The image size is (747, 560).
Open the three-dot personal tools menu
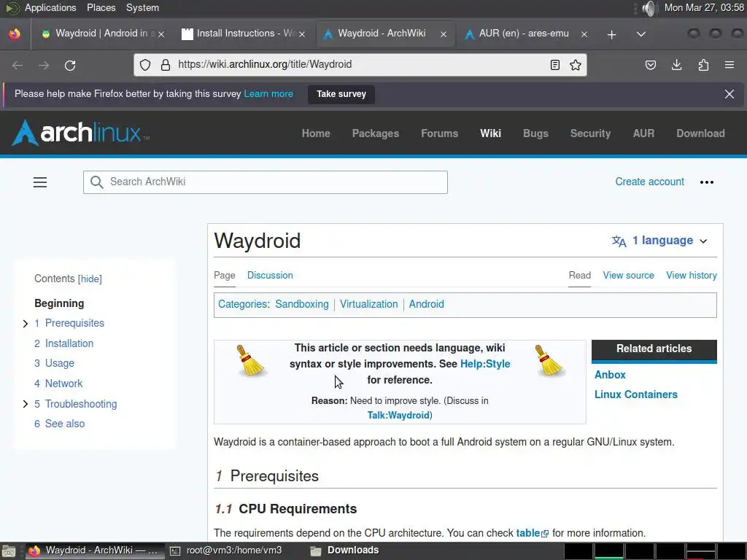click(706, 182)
